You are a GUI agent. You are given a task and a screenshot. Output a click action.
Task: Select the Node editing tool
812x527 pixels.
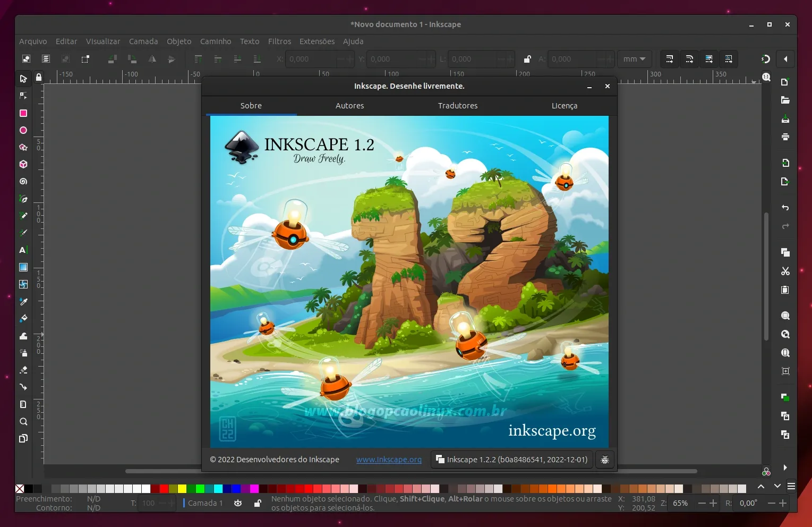pyautogui.click(x=23, y=96)
